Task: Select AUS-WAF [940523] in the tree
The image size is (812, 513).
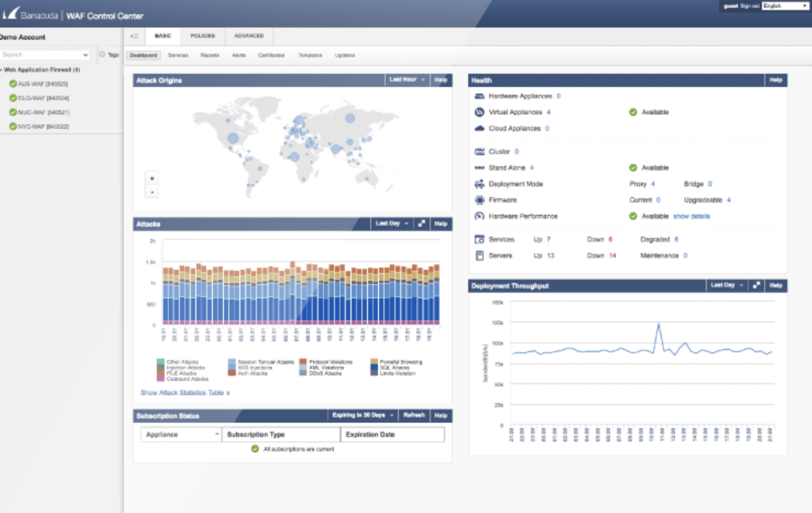Action: [43, 84]
